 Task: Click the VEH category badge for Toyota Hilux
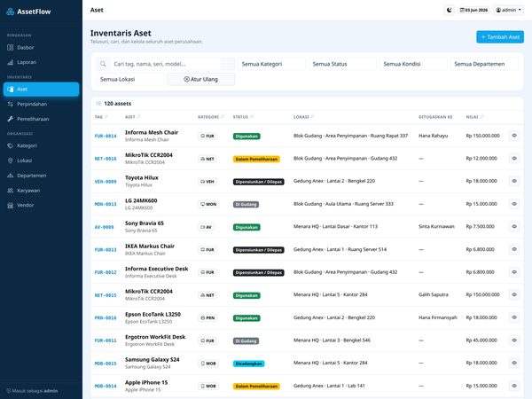pyautogui.click(x=207, y=182)
